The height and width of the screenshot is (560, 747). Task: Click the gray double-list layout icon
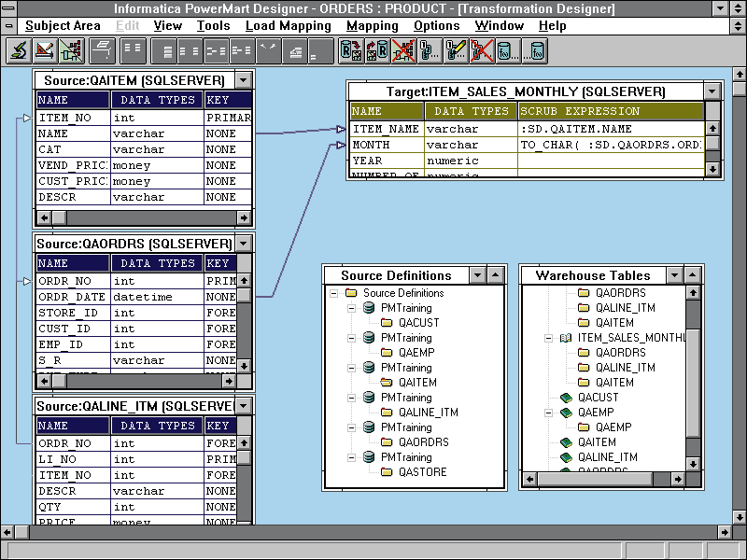[x=190, y=50]
